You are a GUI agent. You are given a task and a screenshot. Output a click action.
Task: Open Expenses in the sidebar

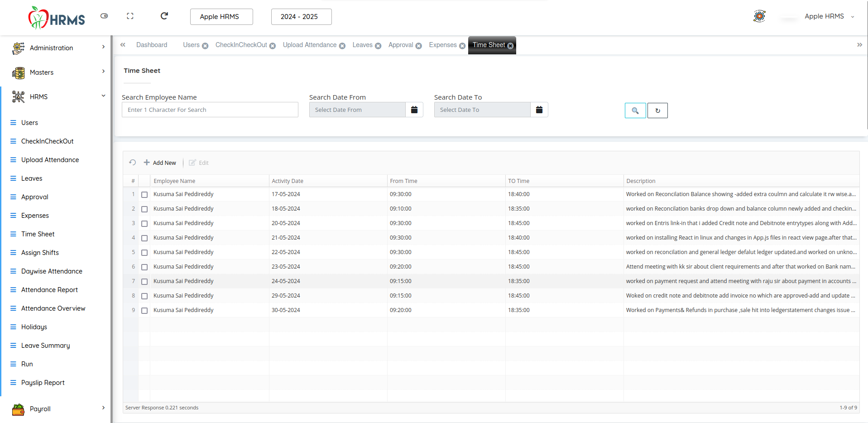pos(35,216)
